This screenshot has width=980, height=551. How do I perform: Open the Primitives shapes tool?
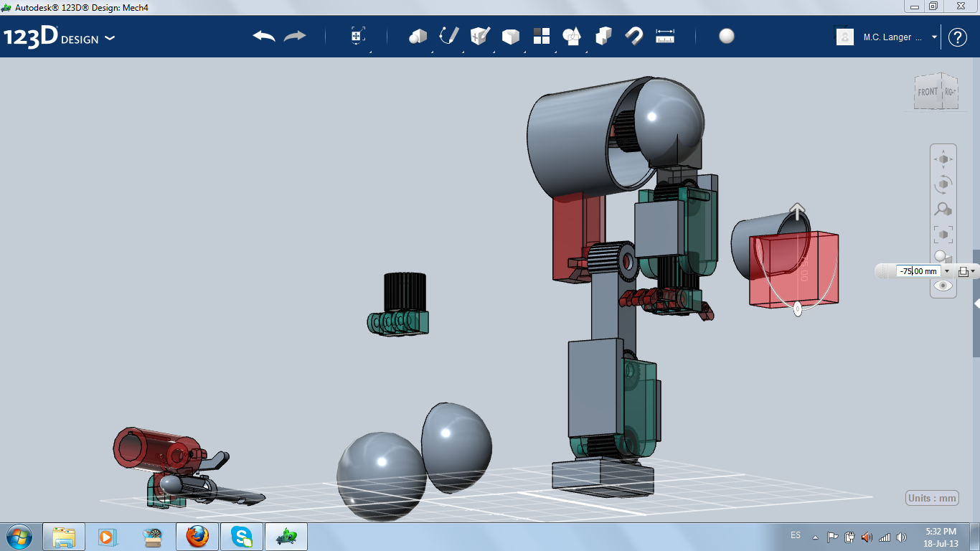click(418, 36)
